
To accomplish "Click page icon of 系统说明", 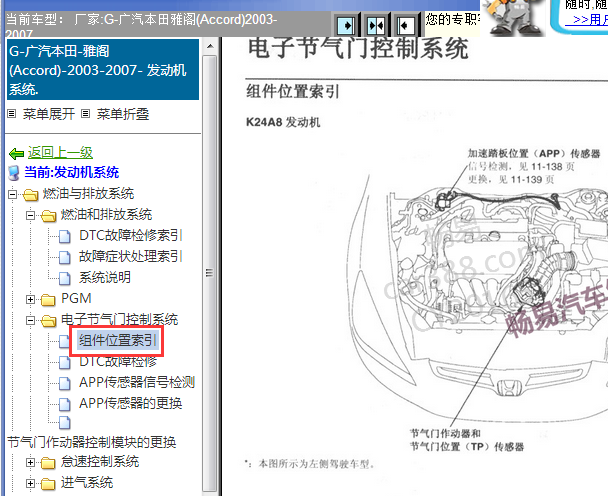I will click(65, 278).
